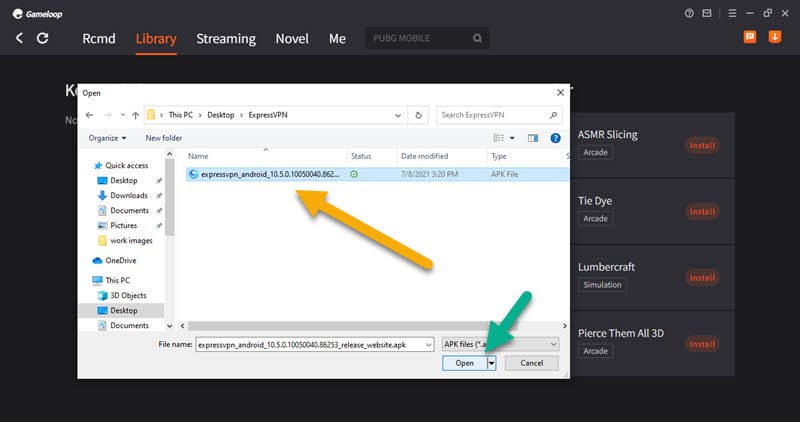
Task: Select the expressvpn_android apk file
Action: click(x=377, y=174)
